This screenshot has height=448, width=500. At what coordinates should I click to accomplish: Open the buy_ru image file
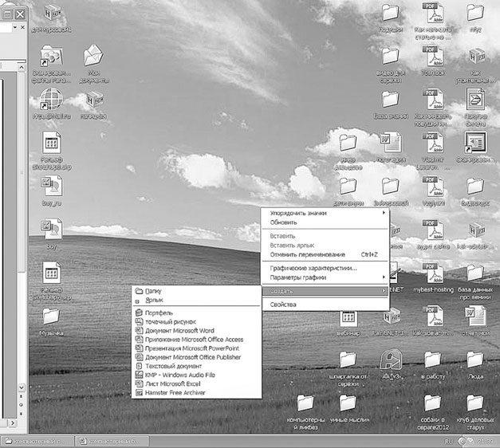51,187
